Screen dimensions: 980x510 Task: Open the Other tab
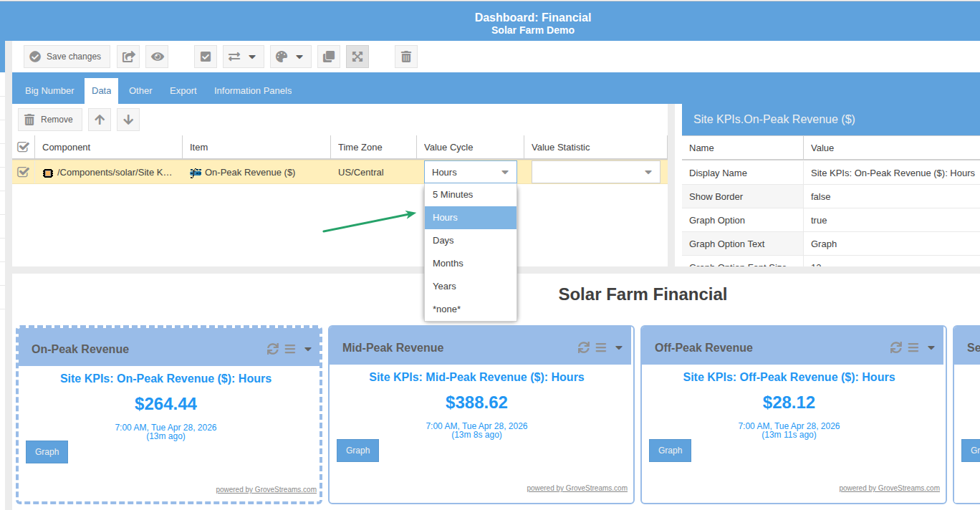point(140,91)
